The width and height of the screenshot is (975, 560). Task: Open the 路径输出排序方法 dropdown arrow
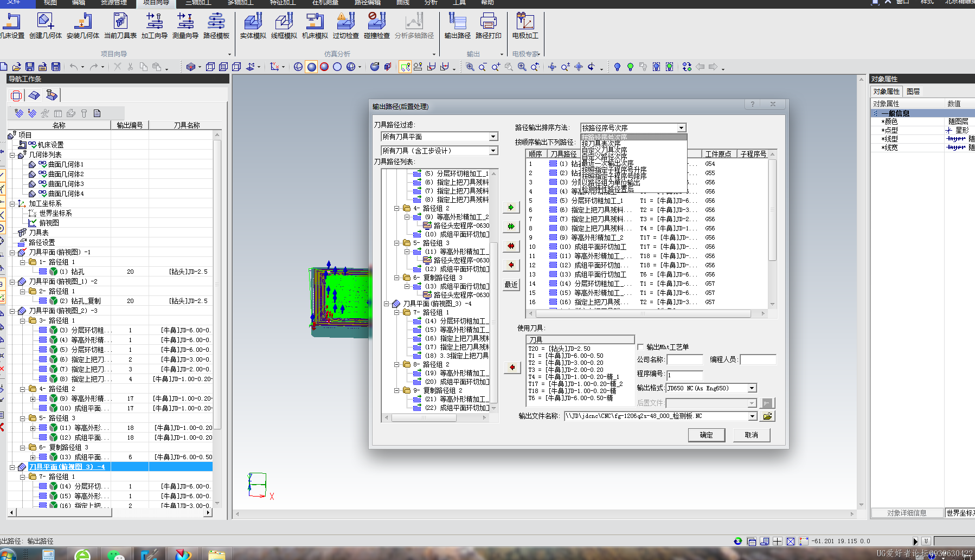pos(681,128)
